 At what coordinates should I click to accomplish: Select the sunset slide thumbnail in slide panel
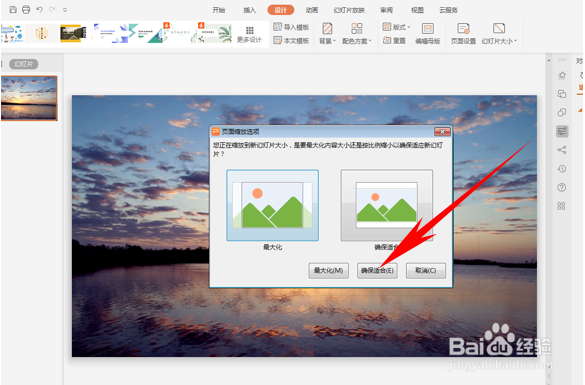click(x=29, y=98)
